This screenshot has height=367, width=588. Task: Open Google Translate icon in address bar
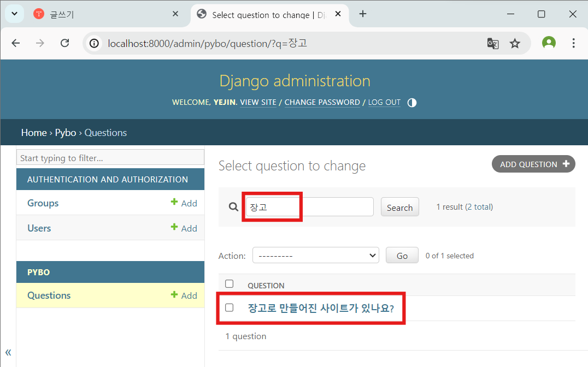(493, 44)
